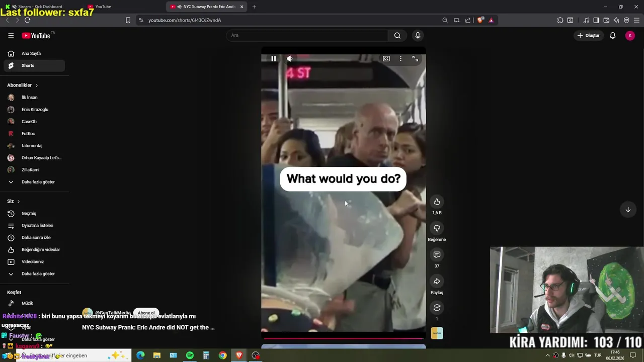Open ZillaKami channel
This screenshot has height=362, width=644.
[34, 169]
